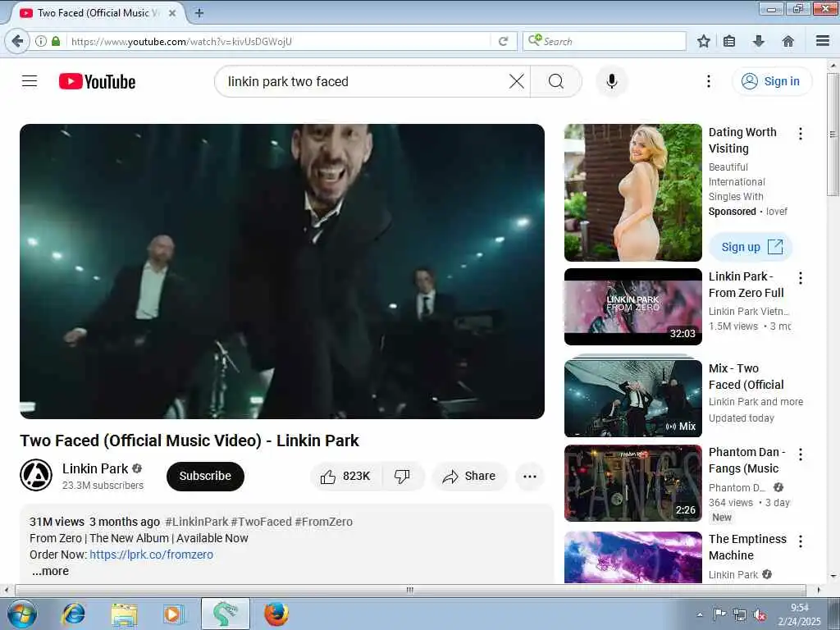840x630 pixels.
Task: Open the browser hamburger menu
Action: coord(823,41)
